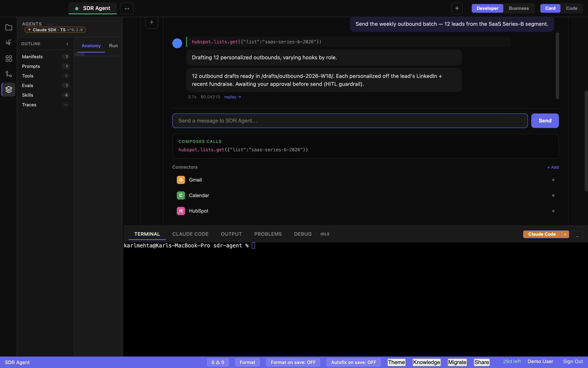
Task: Collapse the Outline panel chevron
Action: click(67, 44)
